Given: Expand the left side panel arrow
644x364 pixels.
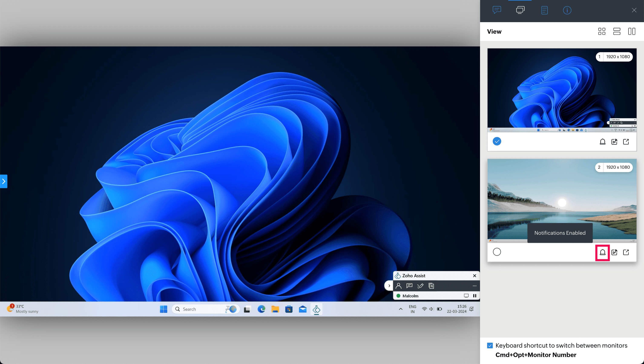Looking at the screenshot, I should 3,181.
